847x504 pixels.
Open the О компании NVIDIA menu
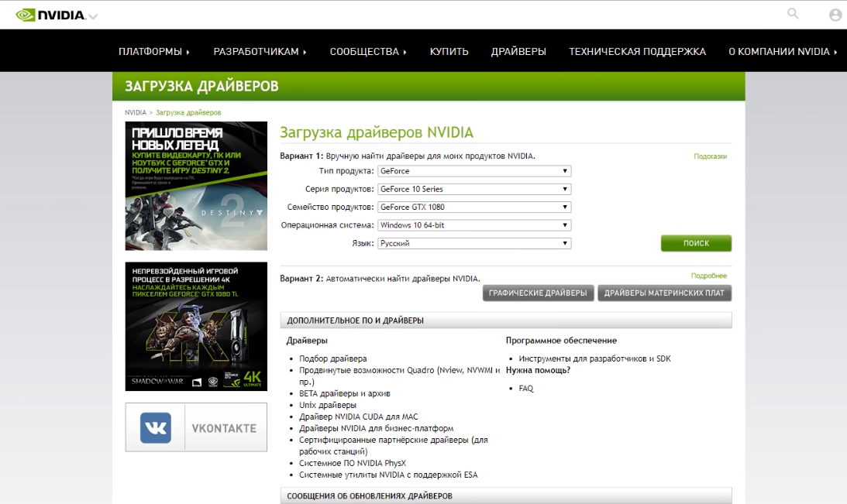783,51
